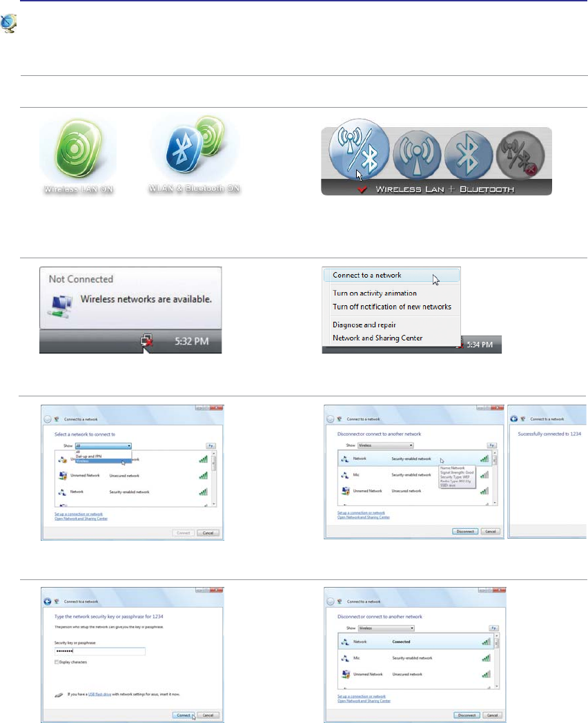This screenshot has width=588, height=723.
Task: Select the combined Wireless LAN plus Bluetooth switch icon
Action: pyautogui.click(x=358, y=151)
